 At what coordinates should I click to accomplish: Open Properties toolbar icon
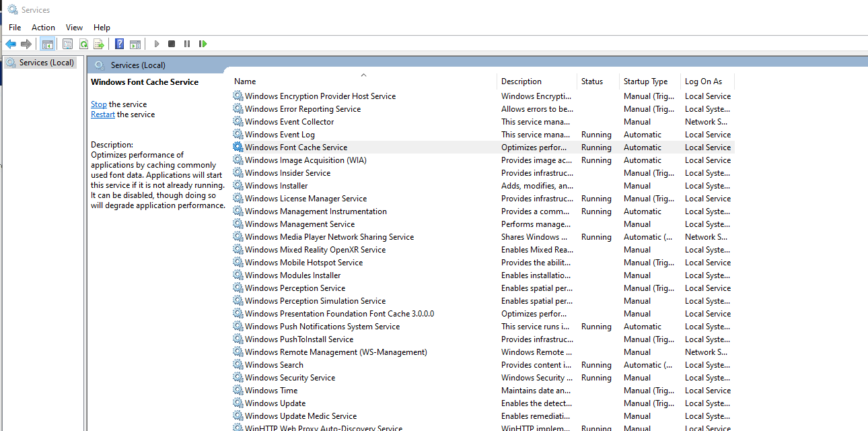(x=67, y=44)
